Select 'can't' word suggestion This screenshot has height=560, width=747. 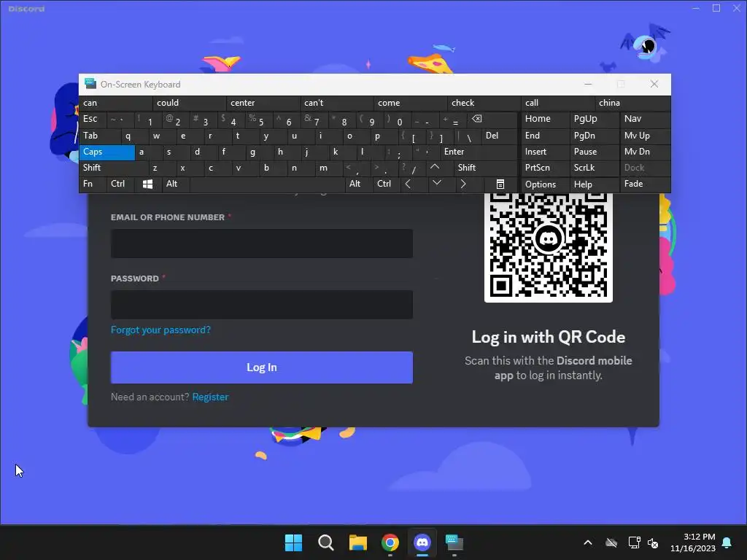(337, 103)
